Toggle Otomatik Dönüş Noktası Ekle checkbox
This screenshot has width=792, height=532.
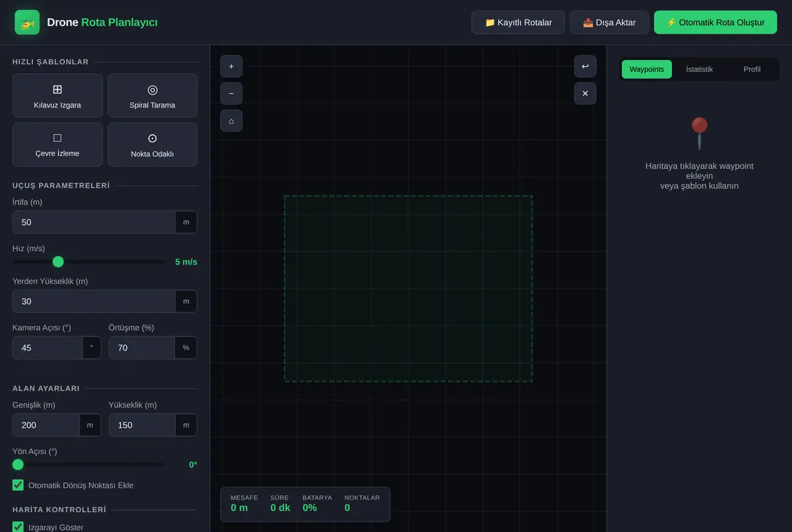[18, 485]
